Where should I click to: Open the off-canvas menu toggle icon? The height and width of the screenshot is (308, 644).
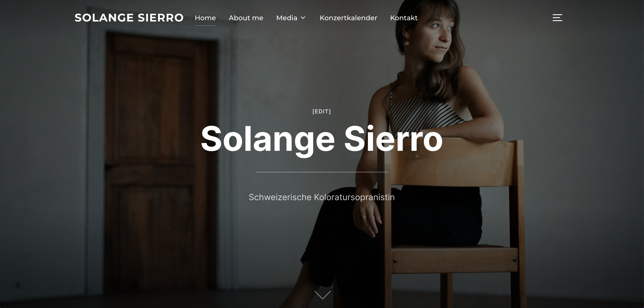pyautogui.click(x=557, y=18)
